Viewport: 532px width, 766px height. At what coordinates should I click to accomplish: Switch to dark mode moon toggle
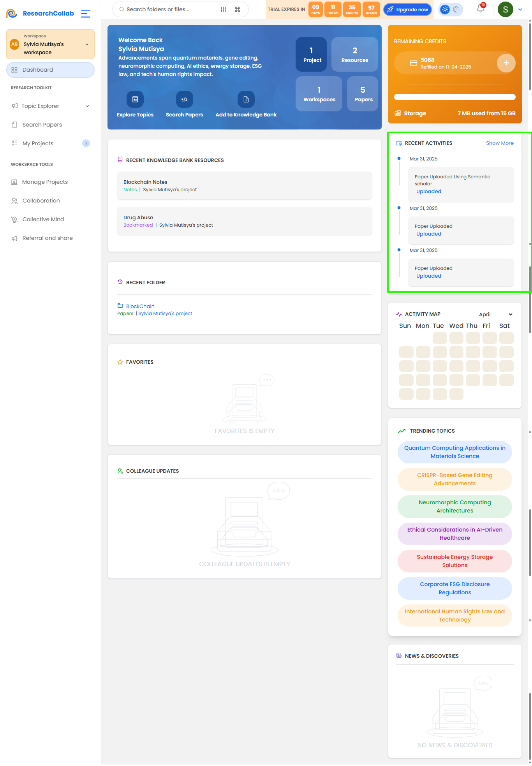click(x=456, y=9)
